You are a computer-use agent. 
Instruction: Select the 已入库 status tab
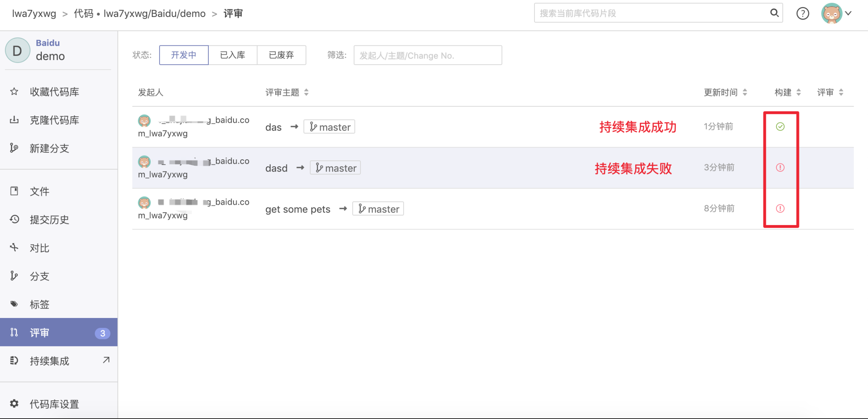click(x=233, y=55)
